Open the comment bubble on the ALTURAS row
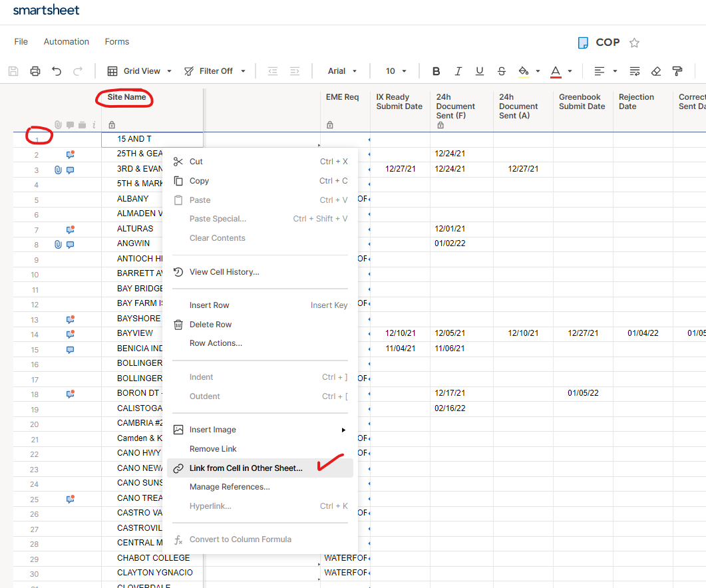The height and width of the screenshot is (588, 706). tap(70, 228)
